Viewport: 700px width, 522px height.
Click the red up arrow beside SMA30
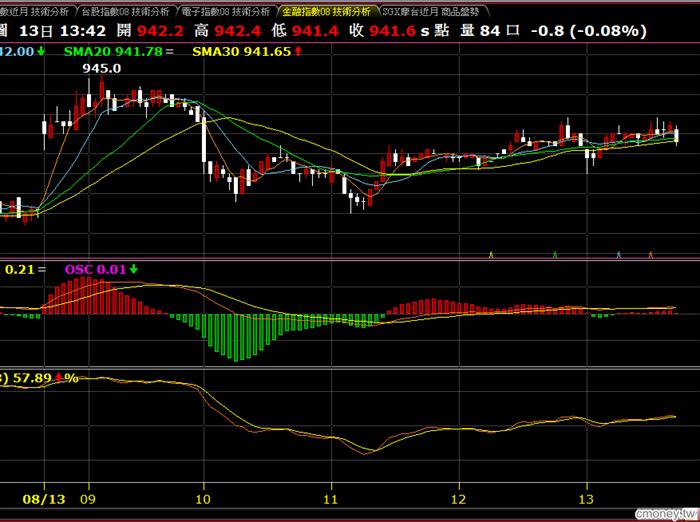tap(298, 52)
